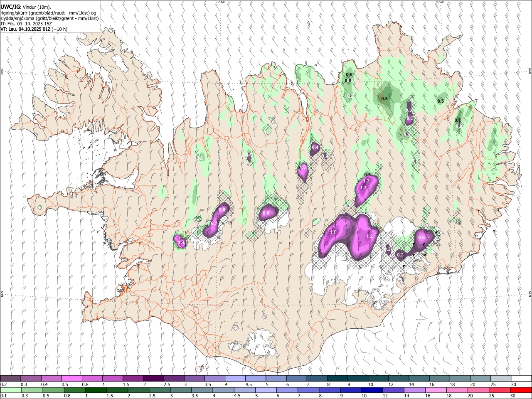Viewport: 532px width, 399px height.
Task: Select the line 'IT: Fös. 03. 10. 2025 15Z'
Action: pyautogui.click(x=26, y=24)
